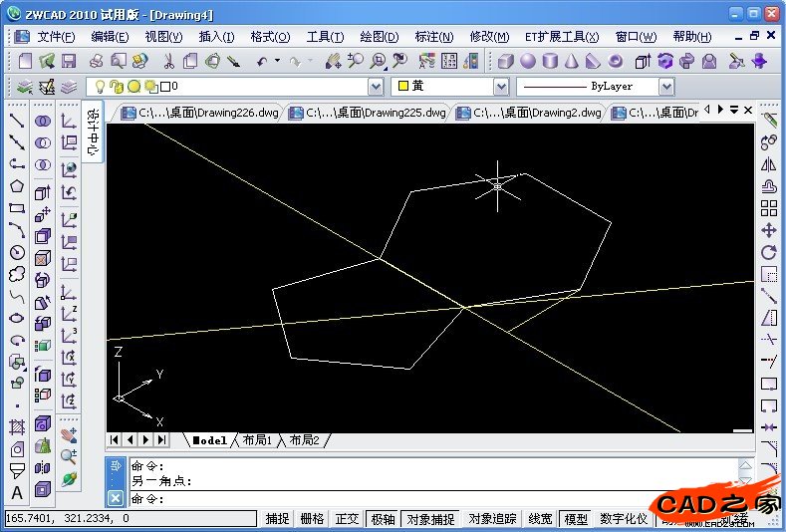This screenshot has height=532, width=786.
Task: Open the undo history dropdown arrow
Action: [277, 61]
